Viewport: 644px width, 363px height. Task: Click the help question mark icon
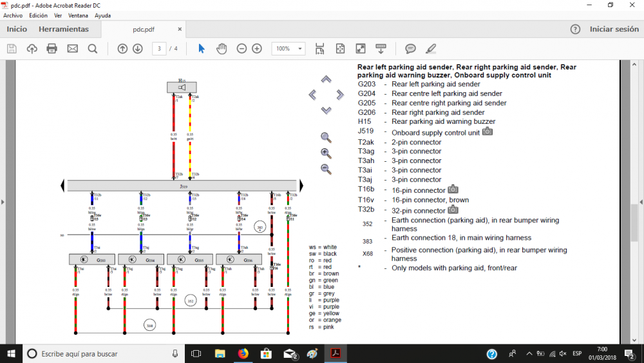[x=575, y=29]
